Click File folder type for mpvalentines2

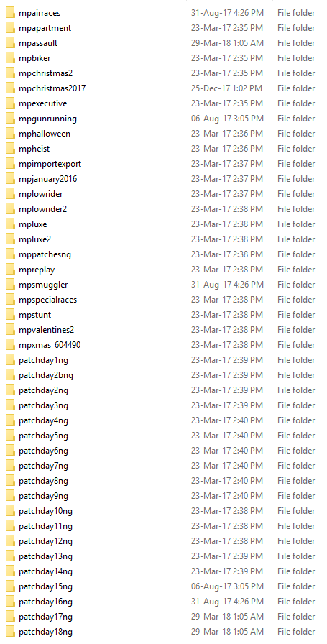296,330
